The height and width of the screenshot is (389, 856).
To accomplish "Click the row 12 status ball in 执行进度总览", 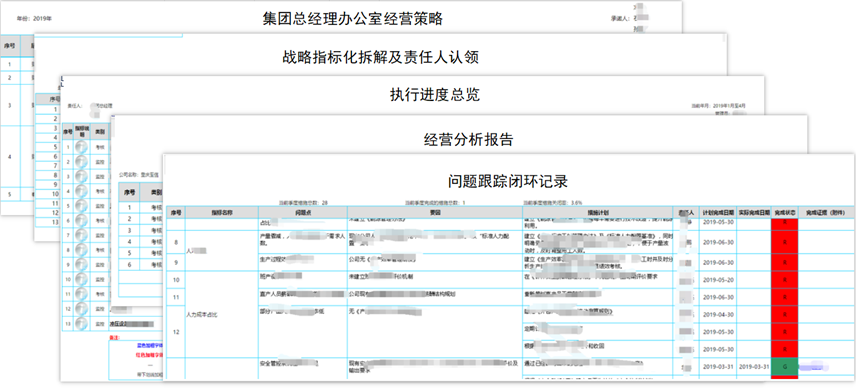I will (x=81, y=309).
